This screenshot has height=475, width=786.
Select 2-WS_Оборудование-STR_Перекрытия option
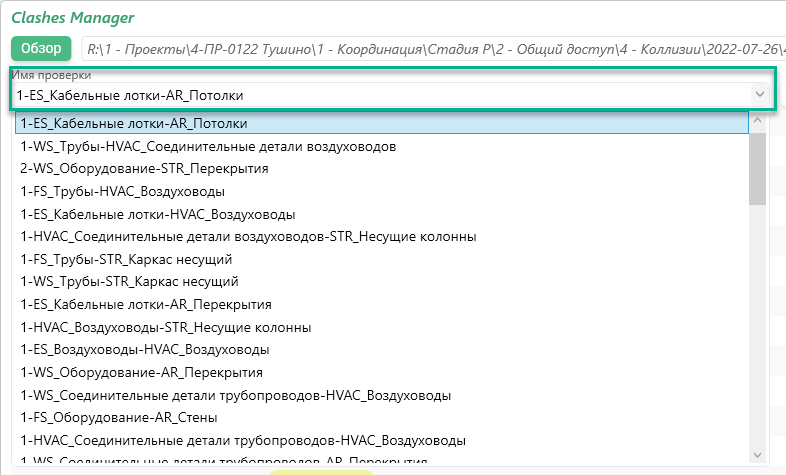click(382, 168)
